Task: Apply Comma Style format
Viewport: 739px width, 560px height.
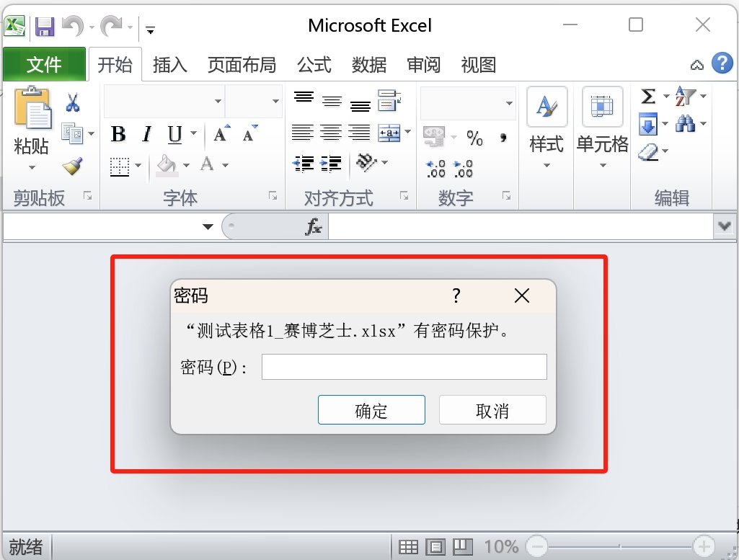Action: click(x=504, y=138)
